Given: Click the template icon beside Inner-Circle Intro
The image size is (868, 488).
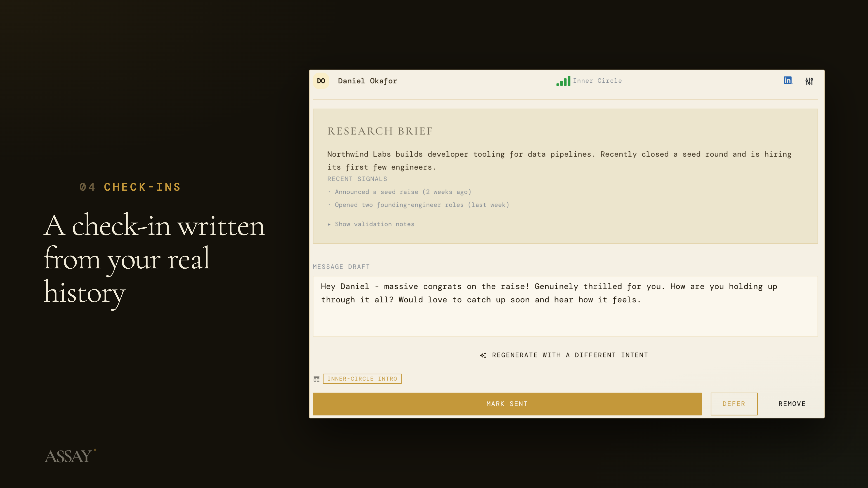Looking at the screenshot, I should (316, 379).
